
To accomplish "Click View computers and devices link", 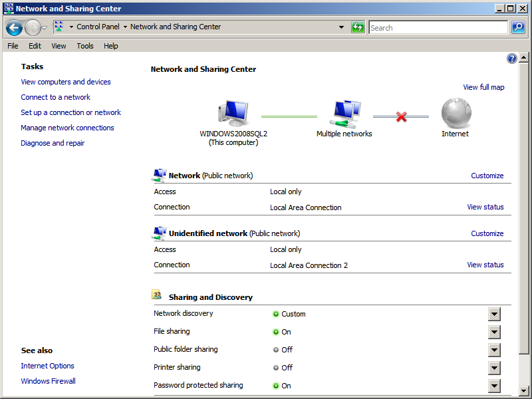I will click(x=66, y=82).
